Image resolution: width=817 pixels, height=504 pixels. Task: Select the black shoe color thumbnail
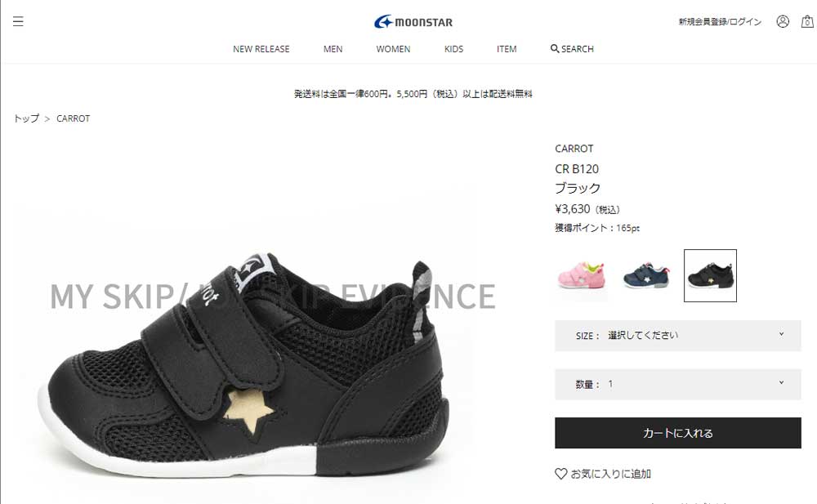coord(710,276)
